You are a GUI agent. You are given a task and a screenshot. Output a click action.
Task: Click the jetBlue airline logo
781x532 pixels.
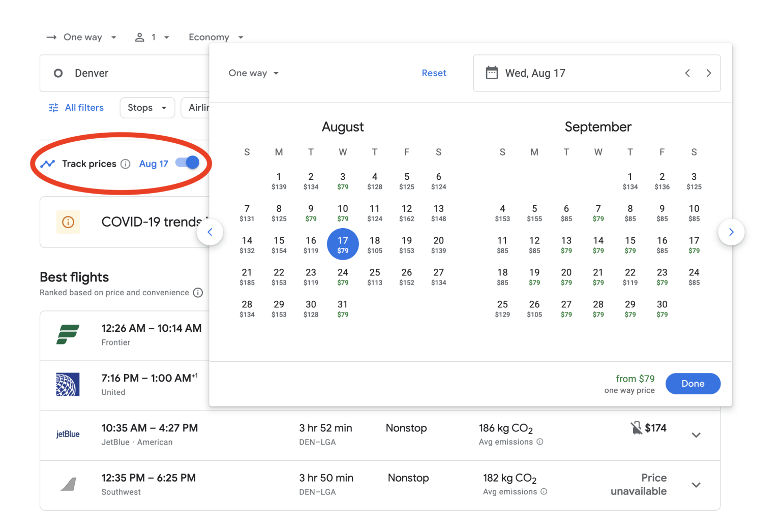coord(68,434)
